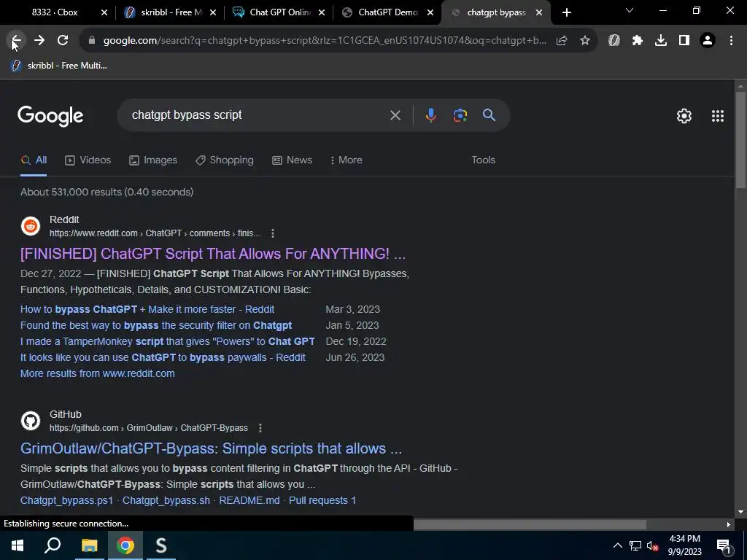Select the News search filter
The image size is (747, 560).
coord(292,160)
